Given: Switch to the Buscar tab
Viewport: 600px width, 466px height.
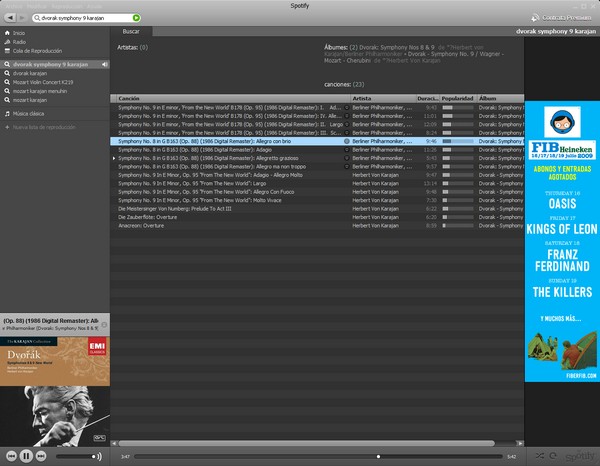Looking at the screenshot, I should (131, 31).
